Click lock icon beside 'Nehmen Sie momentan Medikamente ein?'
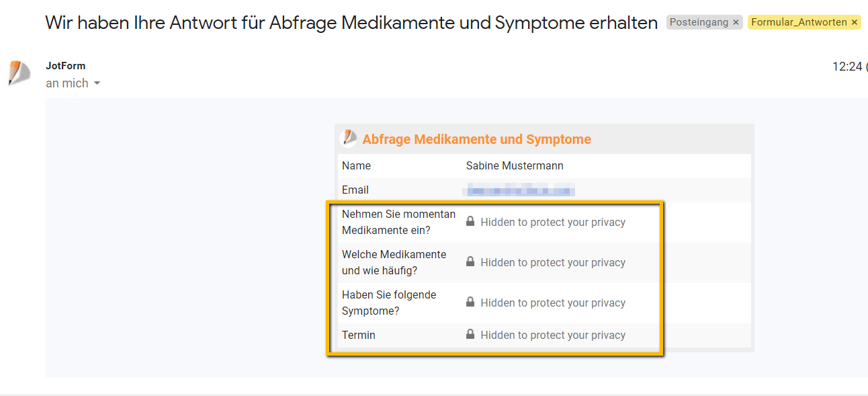Screen dimensions: 868x396 (x=470, y=222)
